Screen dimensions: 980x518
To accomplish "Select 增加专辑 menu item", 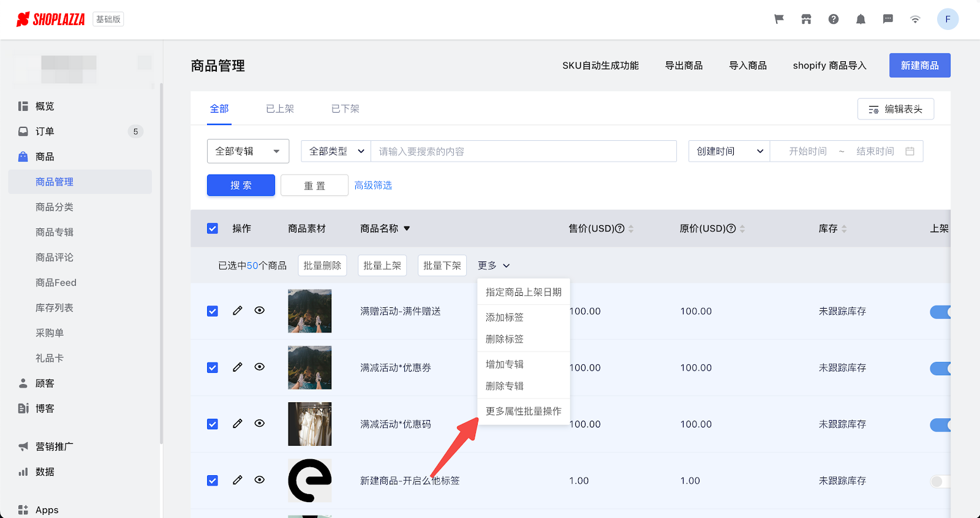I will click(x=524, y=364).
